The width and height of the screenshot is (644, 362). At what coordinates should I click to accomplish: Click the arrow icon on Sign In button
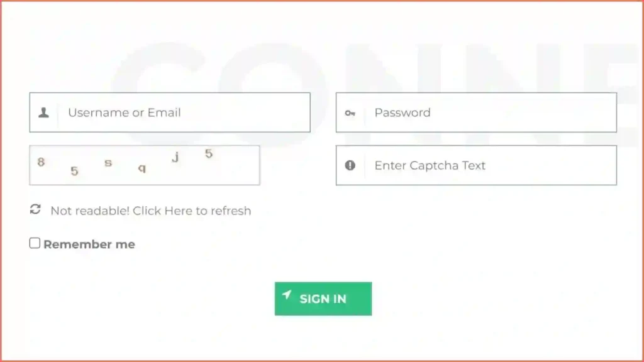click(287, 295)
